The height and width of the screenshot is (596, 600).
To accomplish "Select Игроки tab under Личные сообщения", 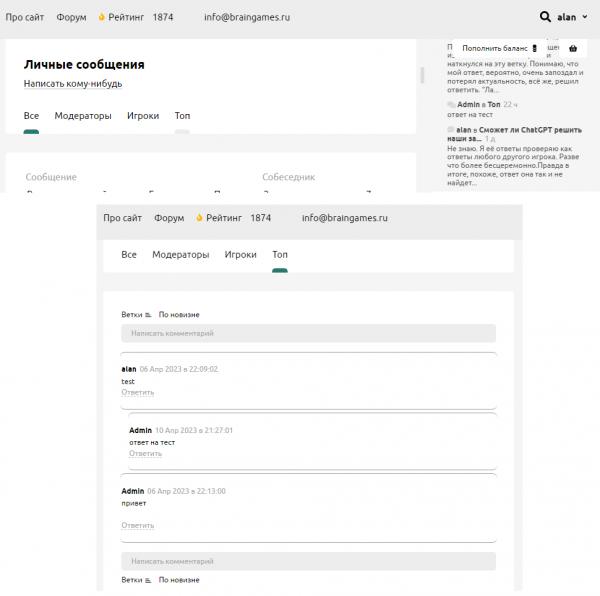I will [x=143, y=116].
